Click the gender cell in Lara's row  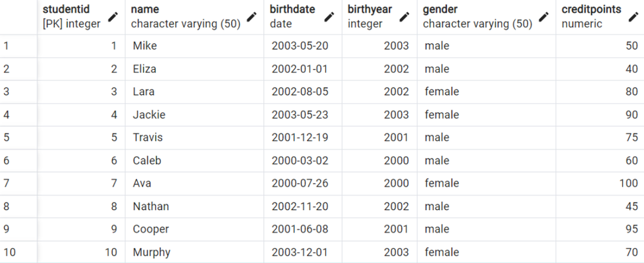(x=487, y=92)
